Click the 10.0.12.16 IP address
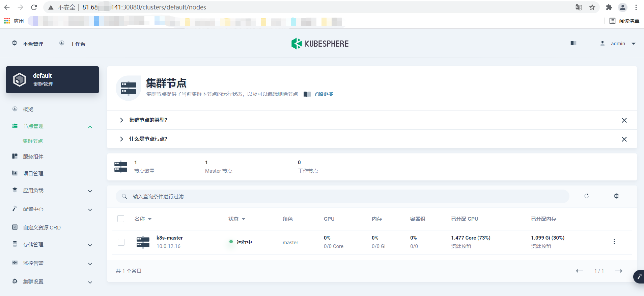 [x=168, y=246]
